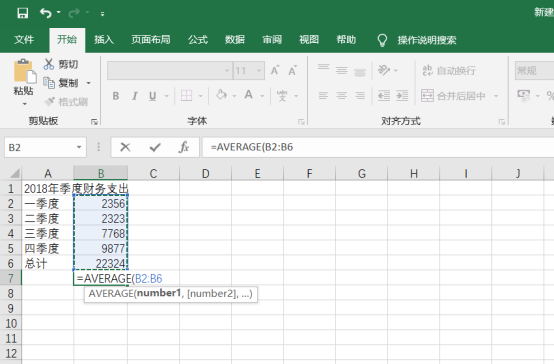Open the font size dropdown
Viewport: 554px width, 364px height.
[259, 70]
